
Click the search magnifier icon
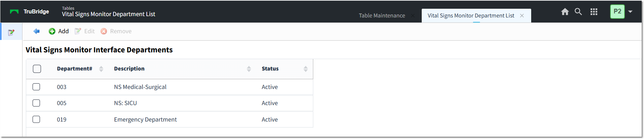click(x=578, y=12)
